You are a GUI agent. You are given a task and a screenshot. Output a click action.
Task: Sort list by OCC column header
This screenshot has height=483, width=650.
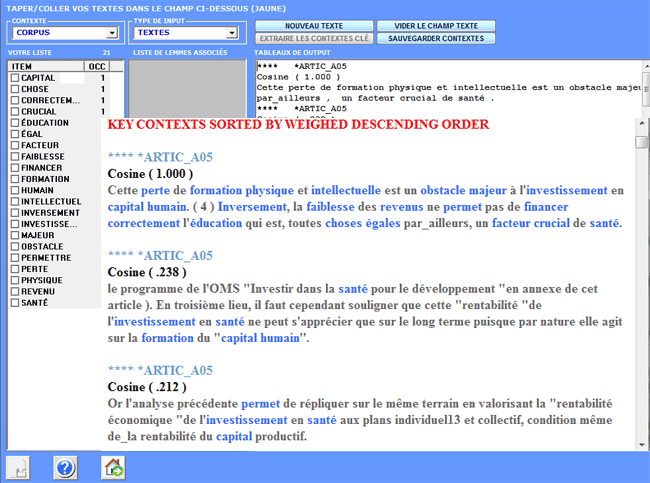click(97, 66)
